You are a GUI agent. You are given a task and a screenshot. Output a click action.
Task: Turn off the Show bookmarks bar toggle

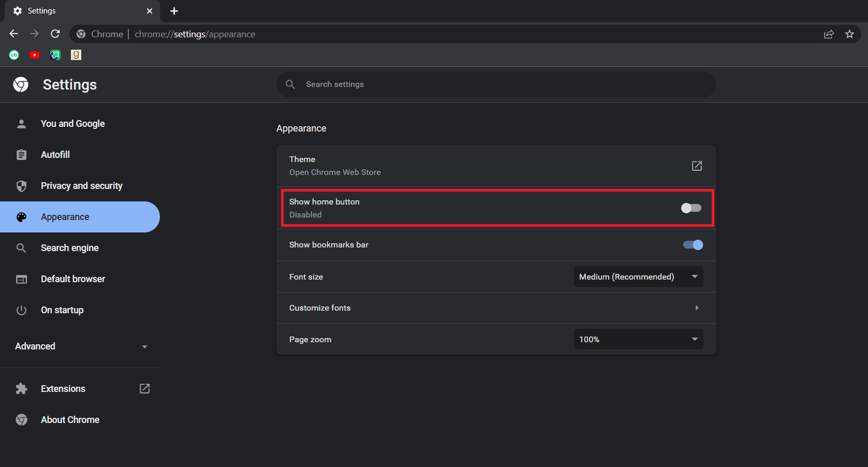tap(693, 245)
